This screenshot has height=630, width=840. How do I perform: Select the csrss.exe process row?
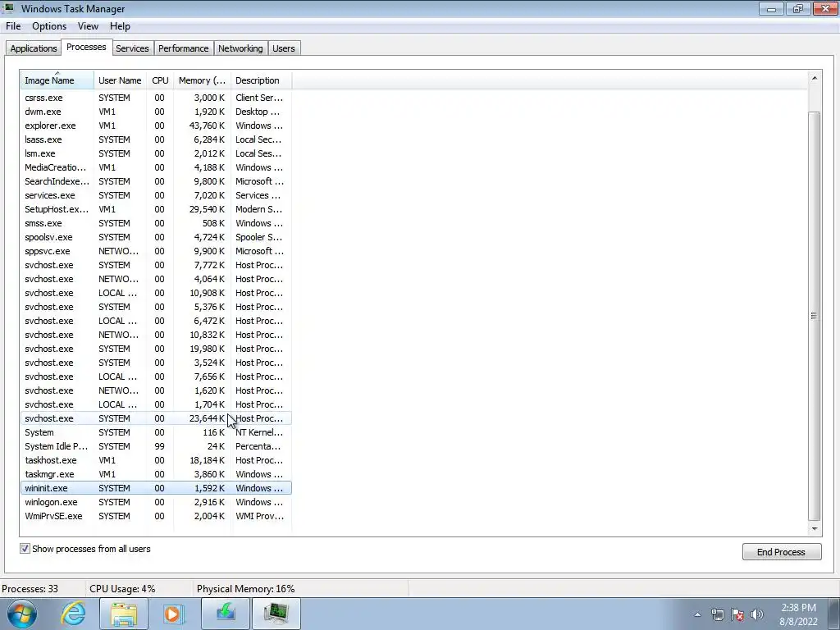[156, 98]
